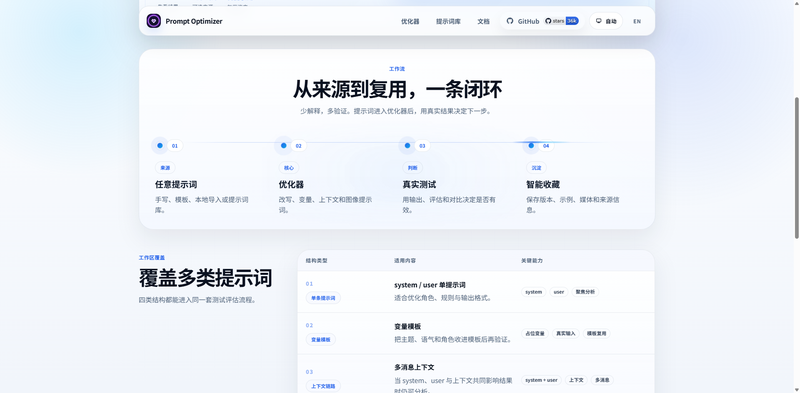Click the system / user 单提示词 row title
This screenshot has height=393, width=800.
[430, 285]
